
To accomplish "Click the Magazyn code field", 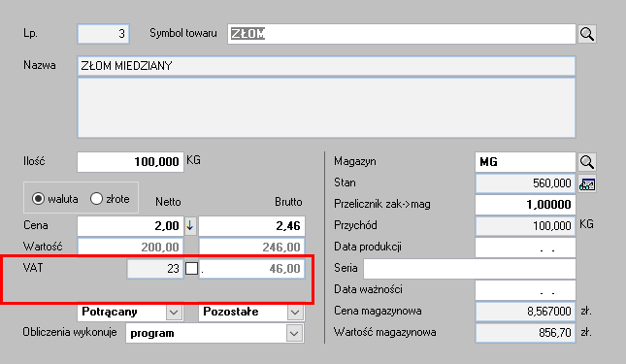I will point(525,162).
